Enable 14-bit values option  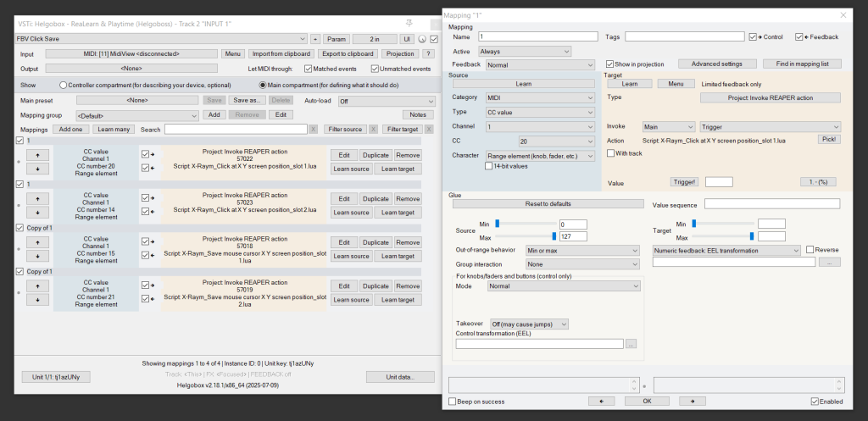[x=489, y=166]
